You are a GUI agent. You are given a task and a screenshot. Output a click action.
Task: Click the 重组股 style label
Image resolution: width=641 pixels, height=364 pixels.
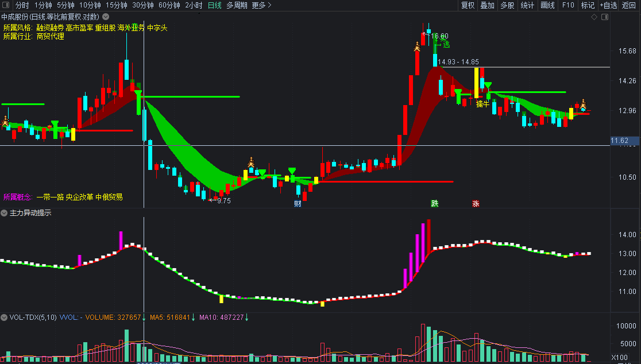pos(106,28)
